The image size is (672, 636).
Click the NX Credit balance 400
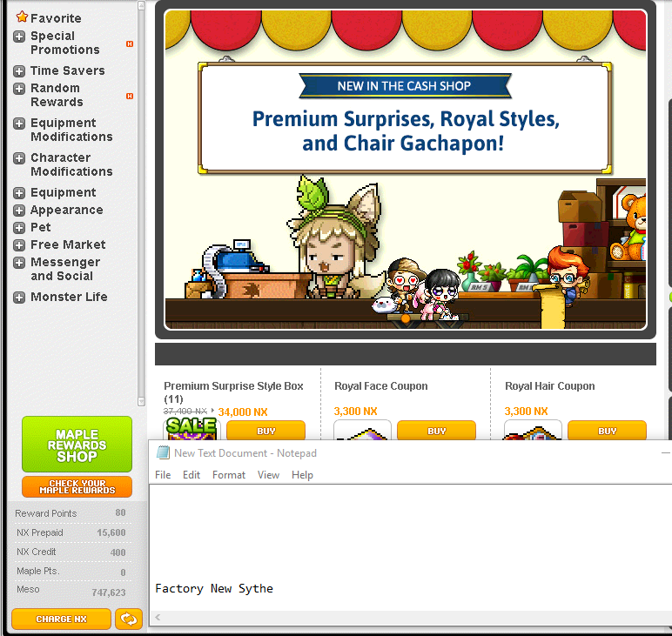118,552
